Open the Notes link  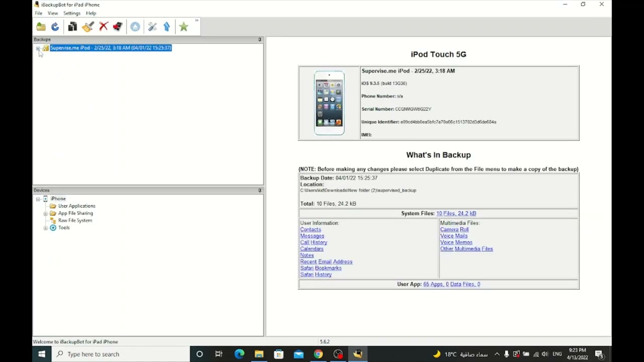(x=307, y=255)
